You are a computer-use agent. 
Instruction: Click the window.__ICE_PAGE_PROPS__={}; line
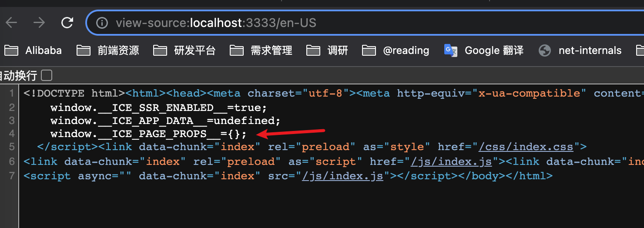point(148,134)
